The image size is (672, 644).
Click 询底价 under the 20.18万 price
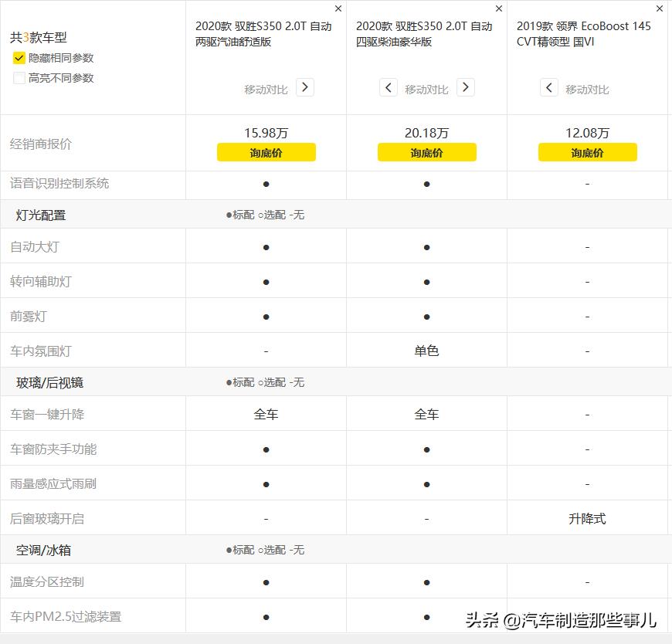[x=426, y=152]
